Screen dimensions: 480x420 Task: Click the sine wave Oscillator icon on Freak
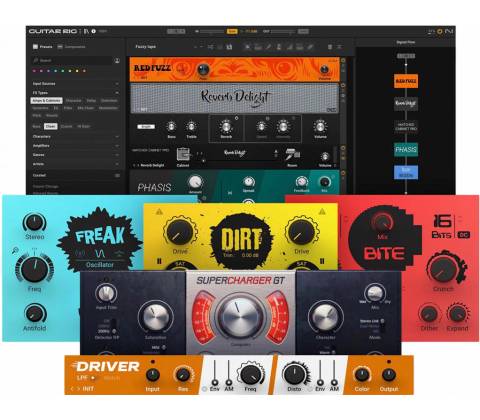(100, 254)
